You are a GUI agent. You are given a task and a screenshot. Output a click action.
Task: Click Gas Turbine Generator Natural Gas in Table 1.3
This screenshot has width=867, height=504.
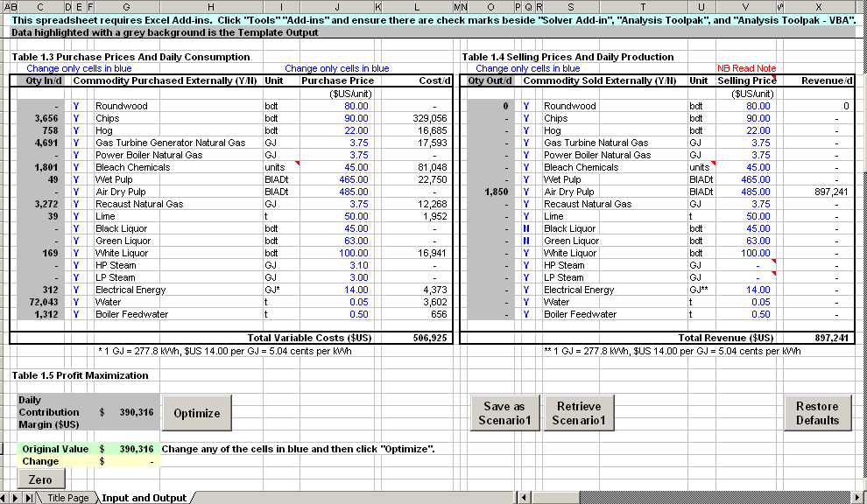click(x=170, y=143)
